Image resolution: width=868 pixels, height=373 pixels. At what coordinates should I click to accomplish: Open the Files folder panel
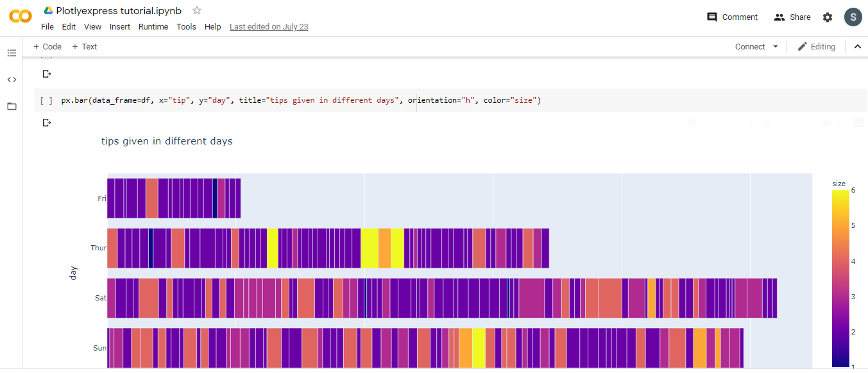tap(12, 106)
